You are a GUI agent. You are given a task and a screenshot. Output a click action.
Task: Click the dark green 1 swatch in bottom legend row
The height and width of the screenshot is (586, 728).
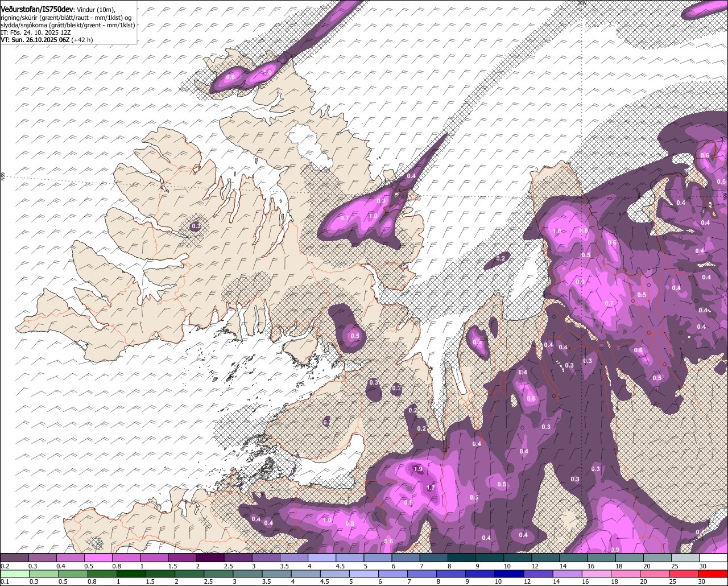(130, 573)
